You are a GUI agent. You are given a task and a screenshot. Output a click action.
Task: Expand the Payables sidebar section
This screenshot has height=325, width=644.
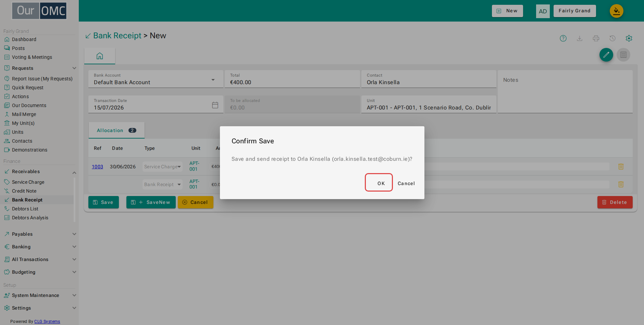coord(40,234)
